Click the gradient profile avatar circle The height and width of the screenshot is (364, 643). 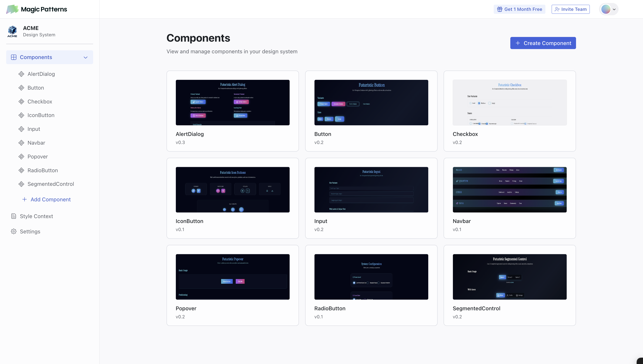click(x=606, y=9)
